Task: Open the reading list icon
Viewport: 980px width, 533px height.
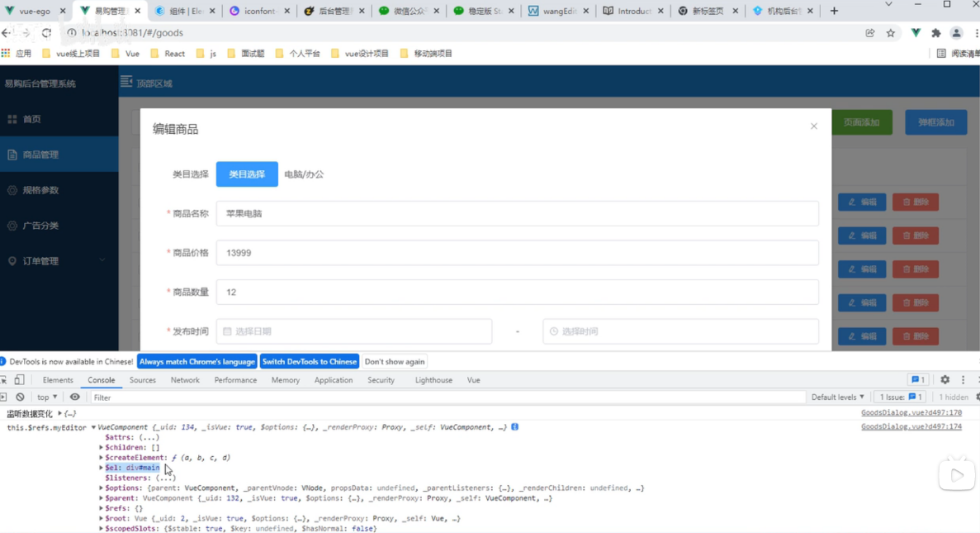Action: 941,53
